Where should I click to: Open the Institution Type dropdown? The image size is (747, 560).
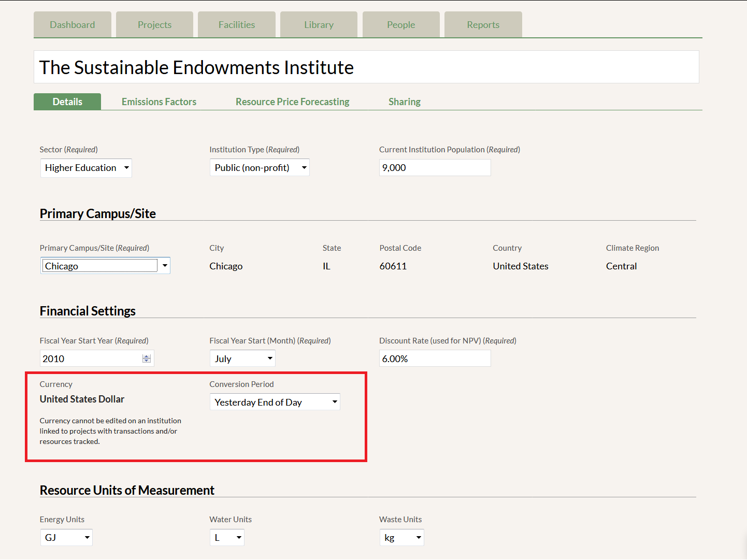[260, 167]
